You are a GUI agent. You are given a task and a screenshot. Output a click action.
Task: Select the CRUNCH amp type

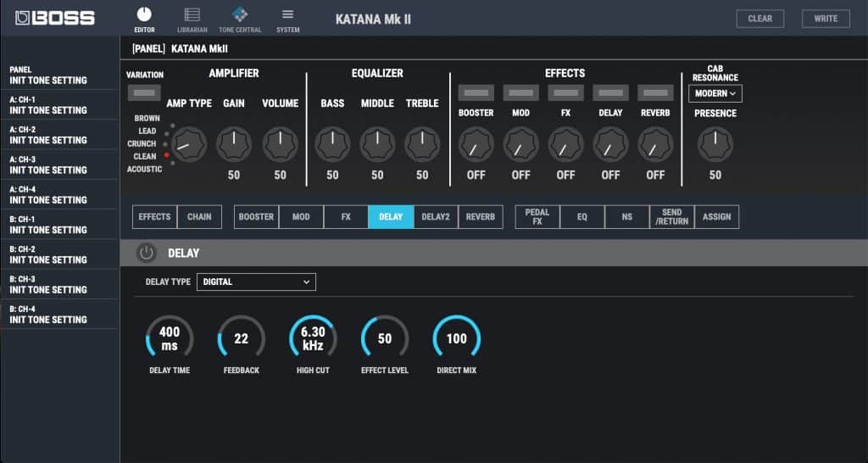click(x=142, y=143)
